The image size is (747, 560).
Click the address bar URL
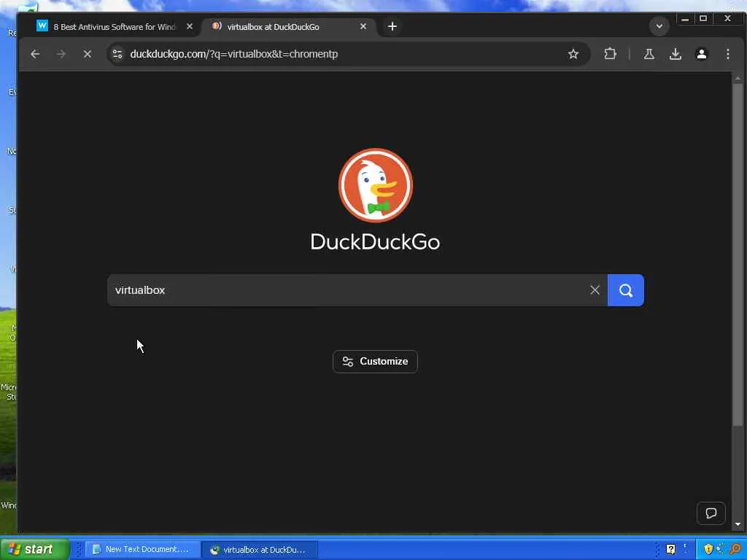234,54
